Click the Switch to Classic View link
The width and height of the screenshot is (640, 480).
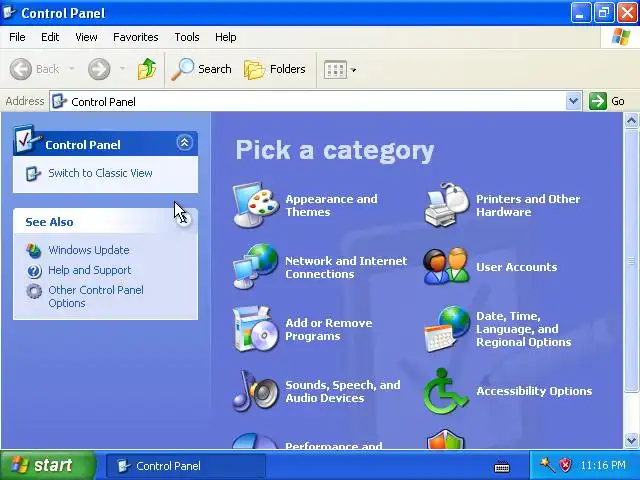[100, 173]
